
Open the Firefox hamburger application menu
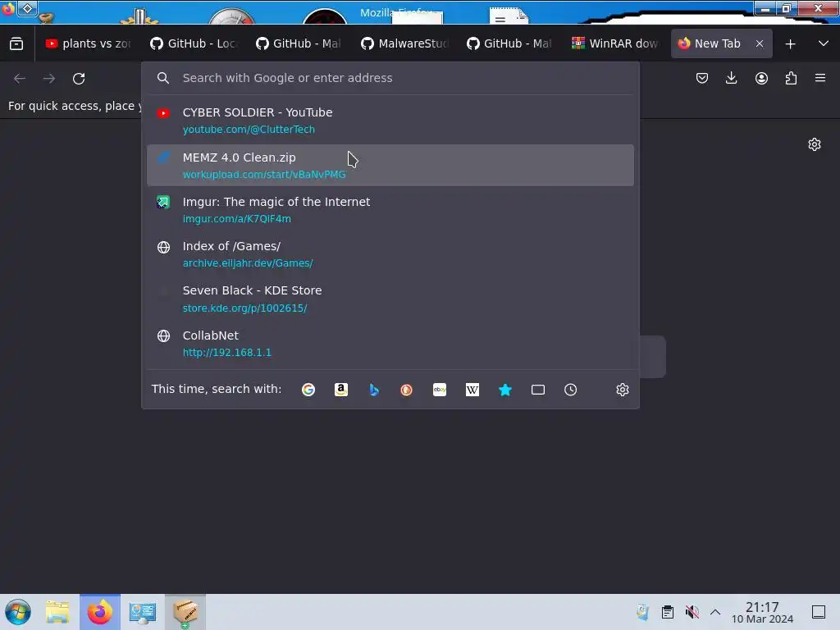(x=820, y=78)
